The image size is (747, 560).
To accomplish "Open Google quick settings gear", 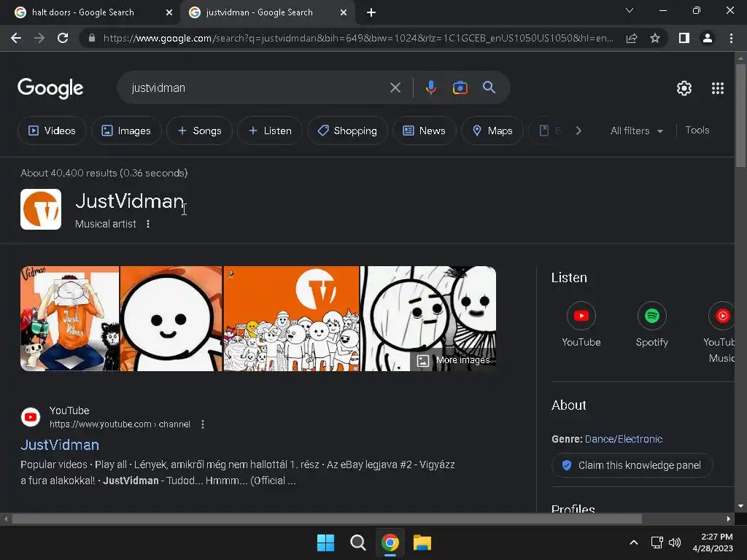I will point(684,88).
